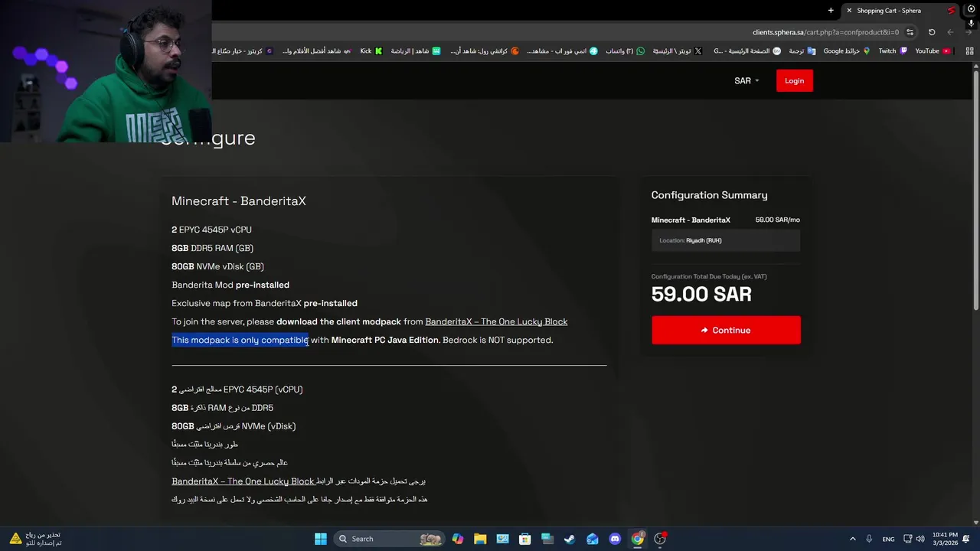The height and width of the screenshot is (551, 980).
Task: Click the 80GB NVMe vDisk (GB) line
Action: [x=217, y=266]
